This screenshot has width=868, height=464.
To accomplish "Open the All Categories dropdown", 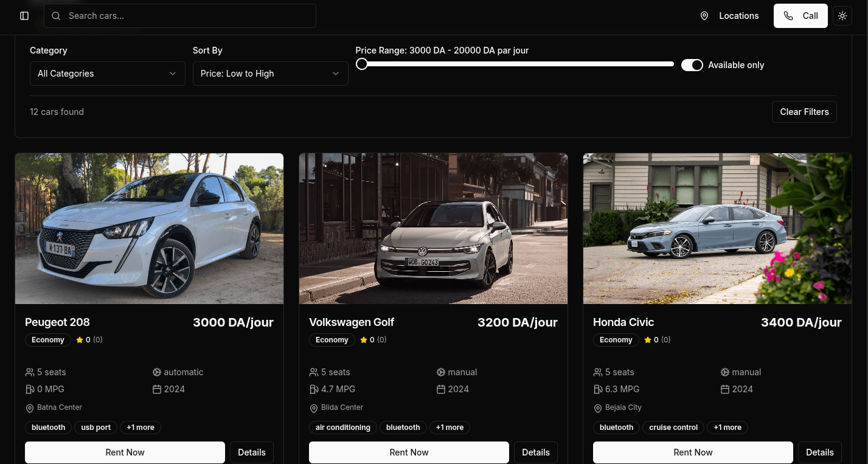I will [x=108, y=74].
